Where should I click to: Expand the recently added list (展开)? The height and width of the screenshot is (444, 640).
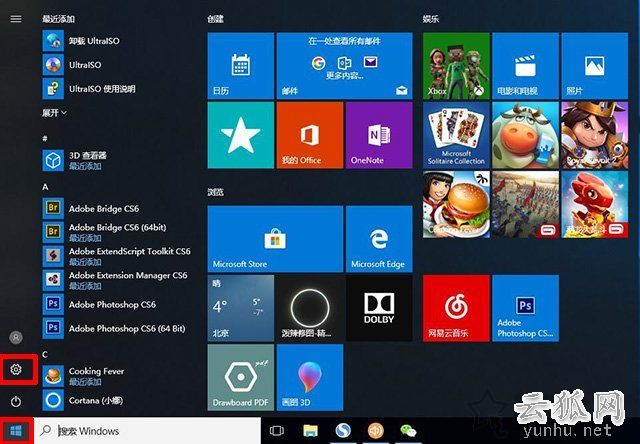point(54,112)
